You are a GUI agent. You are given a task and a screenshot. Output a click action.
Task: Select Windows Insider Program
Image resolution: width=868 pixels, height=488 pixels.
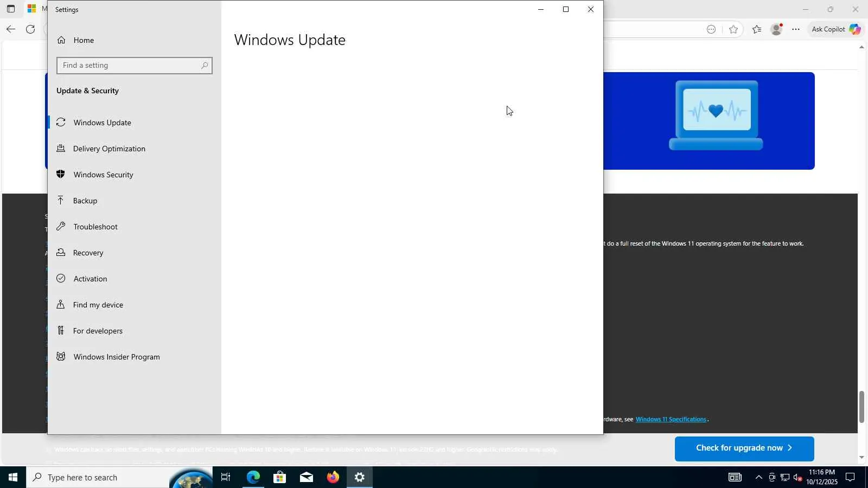click(x=135, y=357)
